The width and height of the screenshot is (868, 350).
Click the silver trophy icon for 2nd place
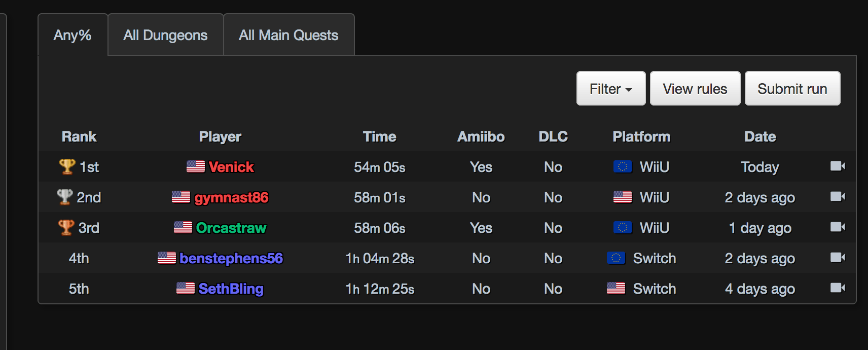coord(64,197)
